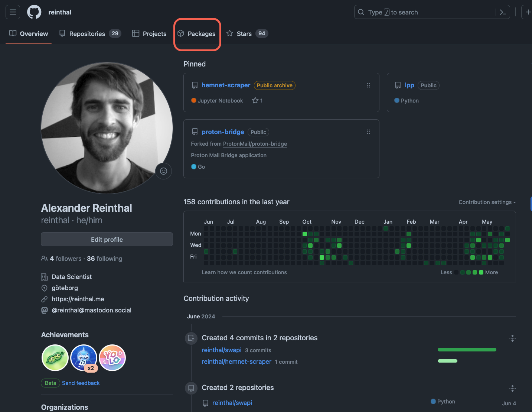This screenshot has height=412, width=532.
Task: Open hemnet-scraper pinned repository
Action: (x=226, y=85)
